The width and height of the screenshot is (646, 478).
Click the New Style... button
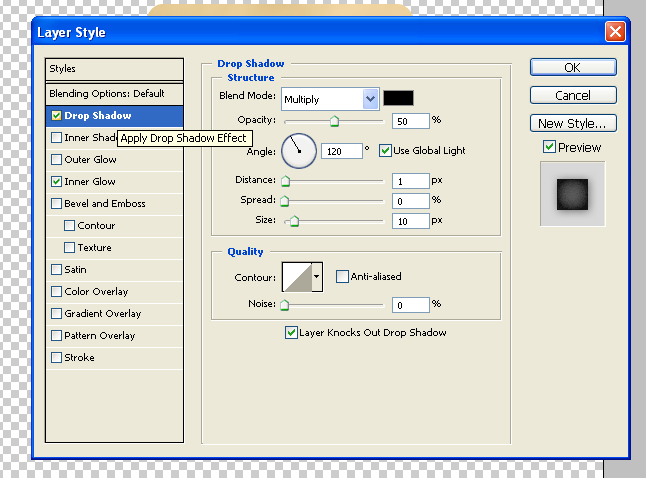572,124
